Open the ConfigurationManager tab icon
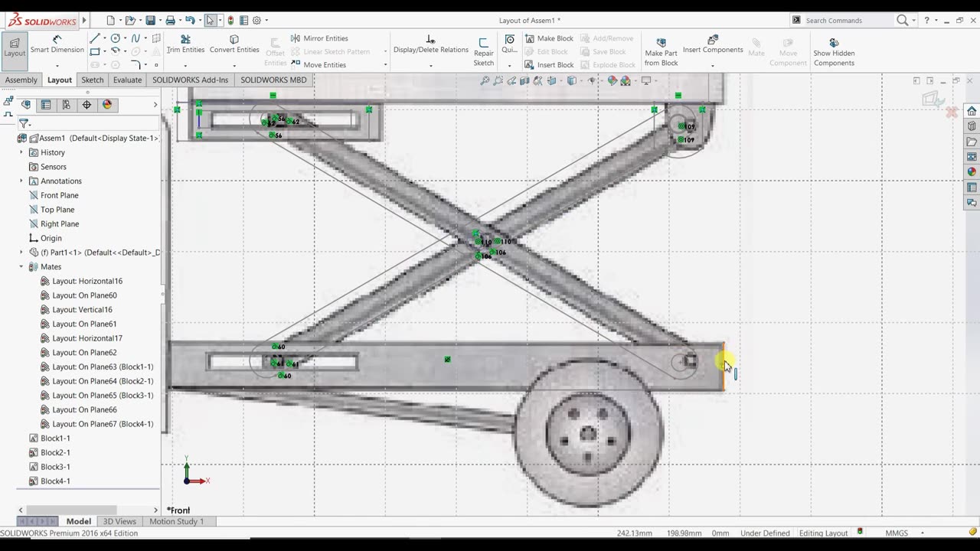Image resolution: width=980 pixels, height=551 pixels. click(66, 105)
